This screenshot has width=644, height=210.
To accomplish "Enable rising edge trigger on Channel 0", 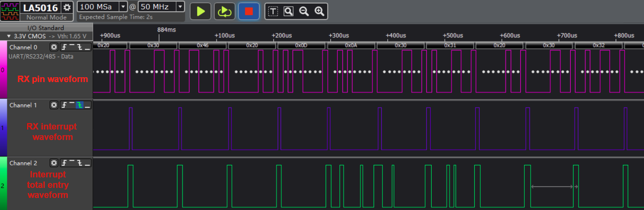I will point(64,47).
